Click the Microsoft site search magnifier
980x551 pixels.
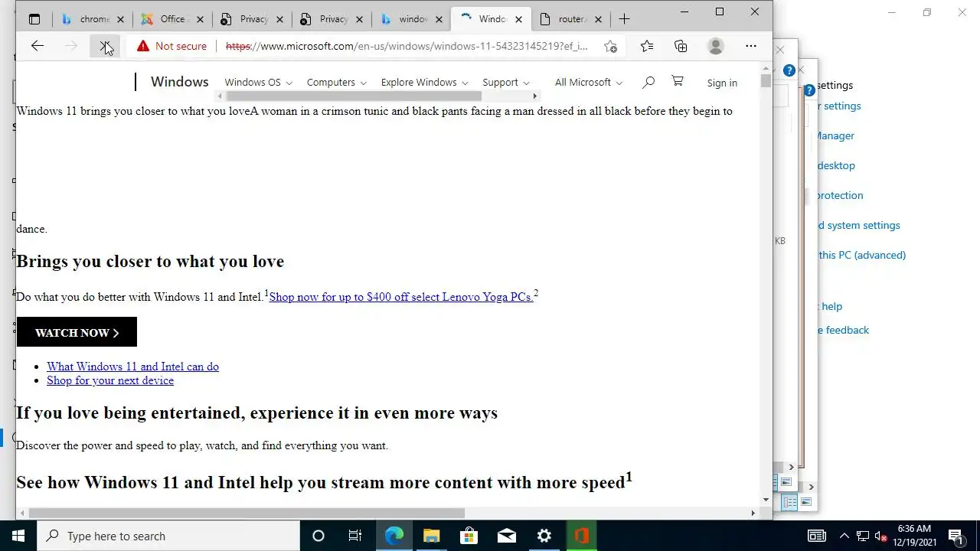click(648, 82)
